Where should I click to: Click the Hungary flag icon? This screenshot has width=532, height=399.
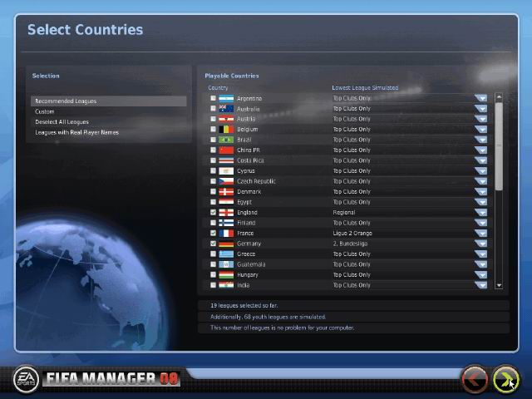226,275
